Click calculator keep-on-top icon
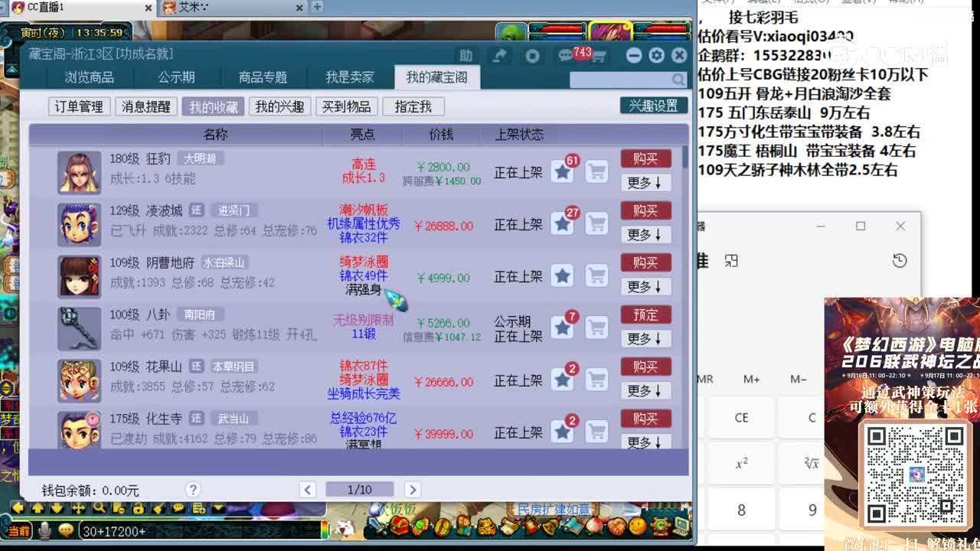This screenshot has height=551, width=980. click(x=731, y=261)
